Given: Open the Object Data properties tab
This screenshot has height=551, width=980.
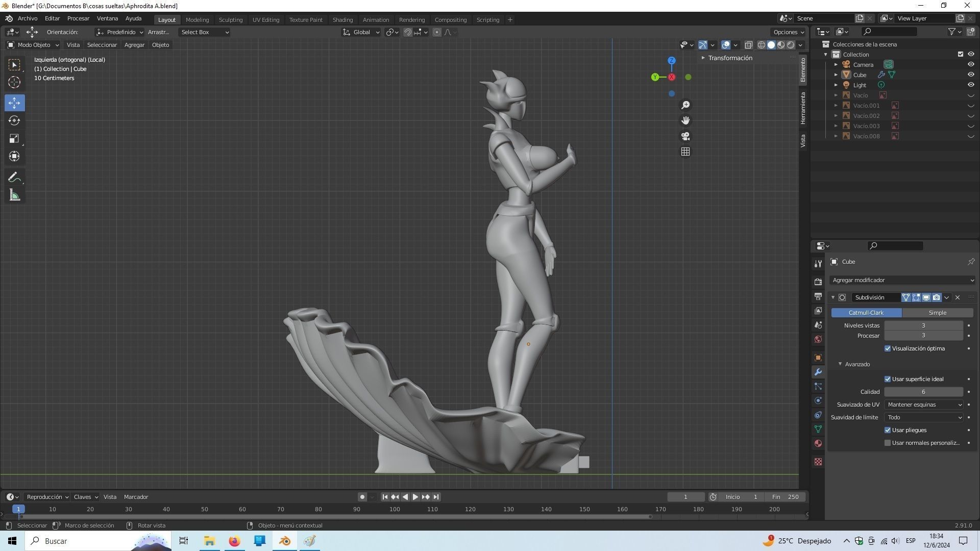Looking at the screenshot, I should point(818,429).
